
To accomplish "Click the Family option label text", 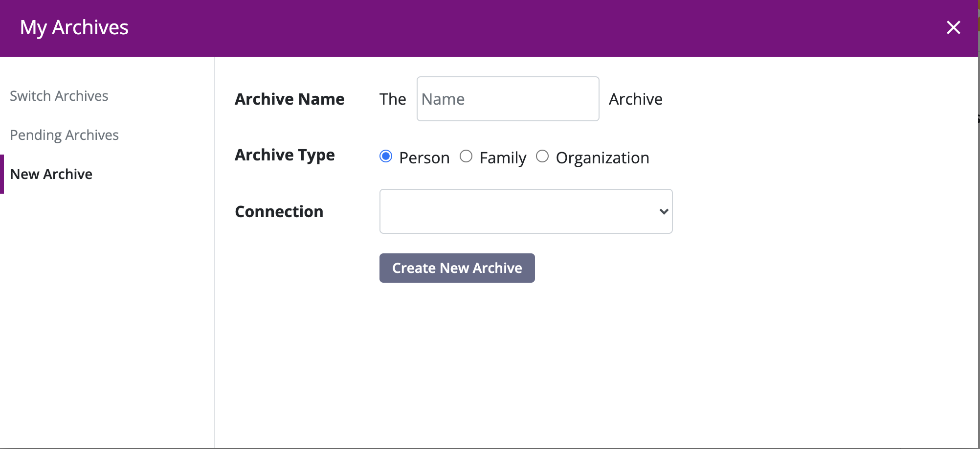I will [503, 158].
